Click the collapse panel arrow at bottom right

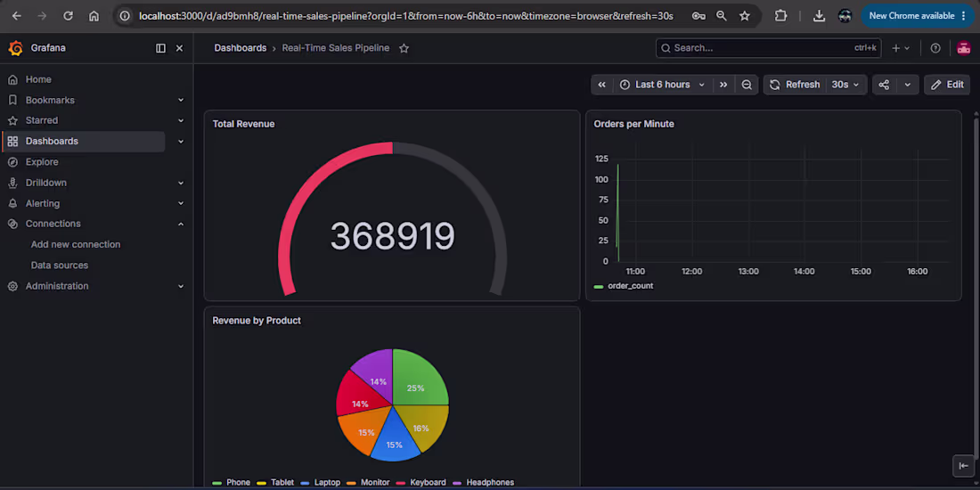[963, 466]
